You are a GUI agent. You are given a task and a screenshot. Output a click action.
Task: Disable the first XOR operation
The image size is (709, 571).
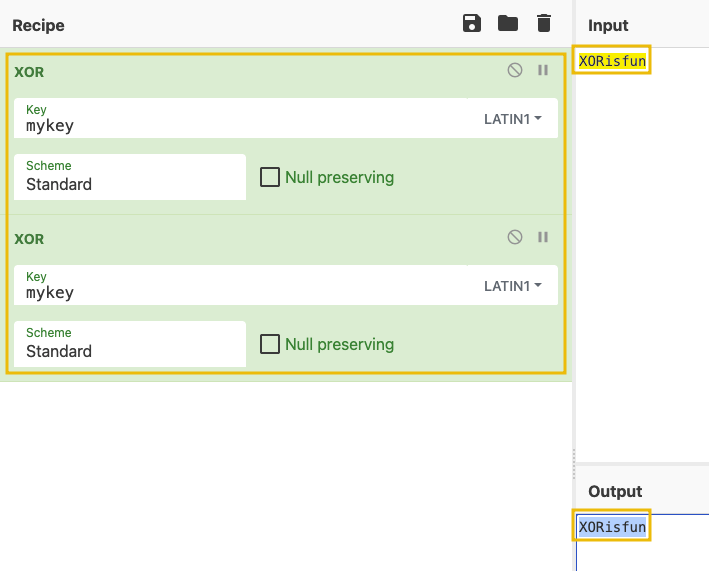tap(515, 70)
